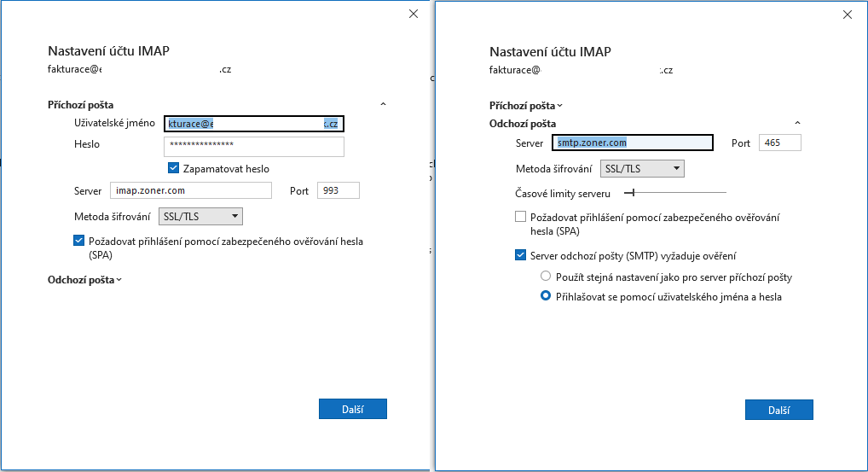The image size is (868, 472).
Task: Open encryption method dropdown for the SMTP server
Action: pos(643,168)
